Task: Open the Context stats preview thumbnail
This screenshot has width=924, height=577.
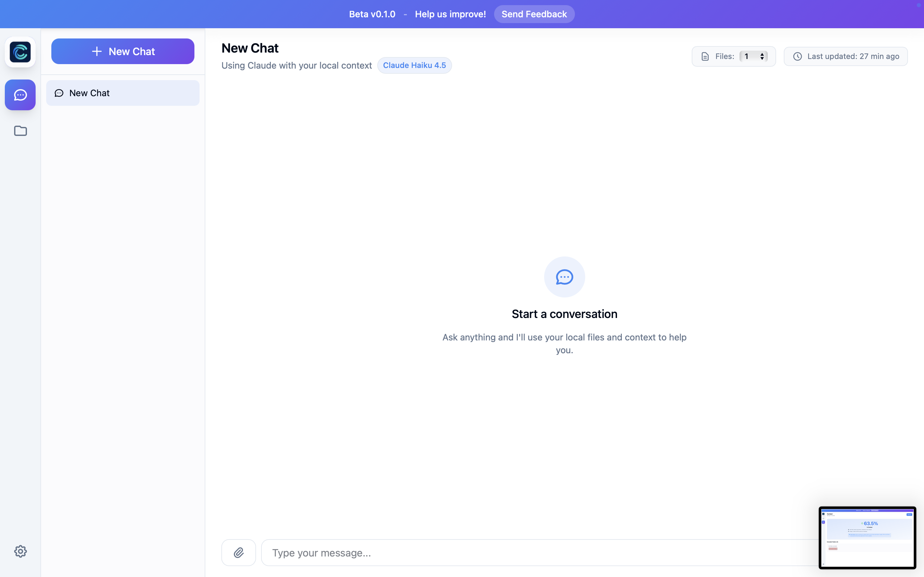Action: (867, 537)
